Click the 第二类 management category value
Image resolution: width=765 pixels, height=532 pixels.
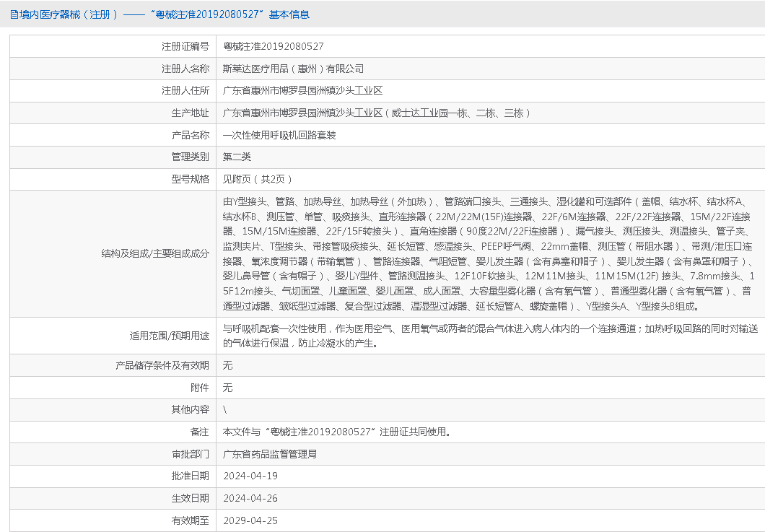[x=237, y=157]
